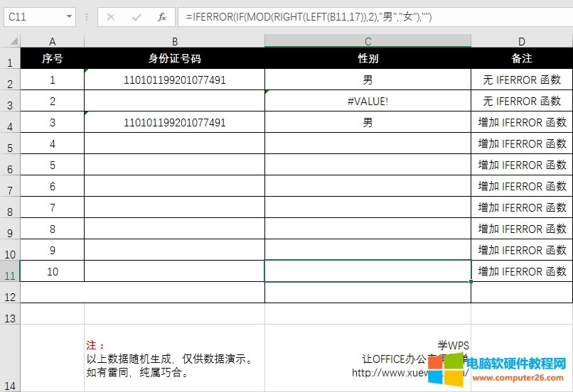Click the Name Box showing C11
Viewport: 573px width, 392px height.
[x=40, y=17]
